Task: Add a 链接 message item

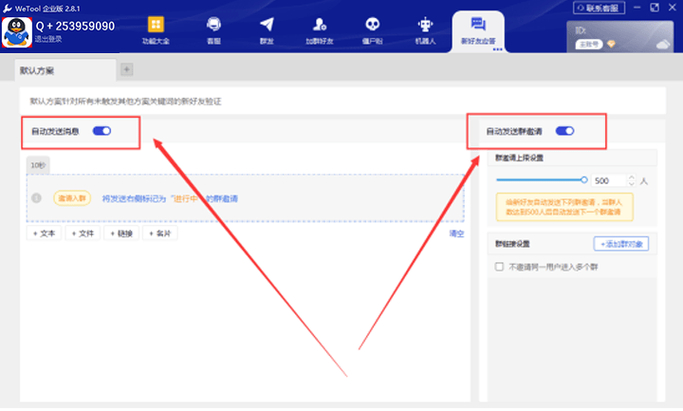Action: (122, 233)
